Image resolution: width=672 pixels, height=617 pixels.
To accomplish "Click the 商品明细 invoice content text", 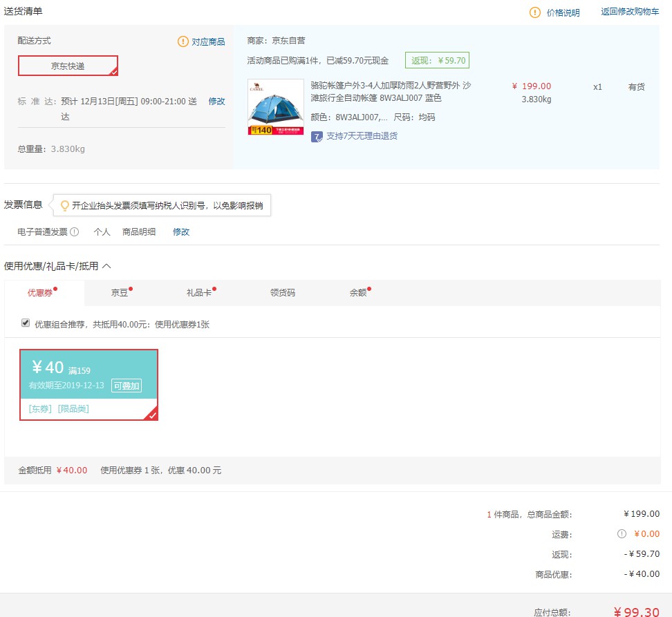I will [x=139, y=232].
